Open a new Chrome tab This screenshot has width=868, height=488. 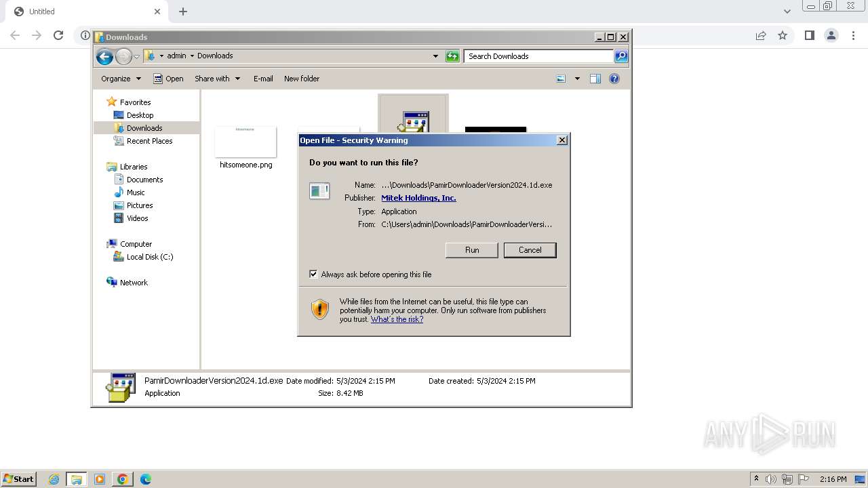tap(183, 12)
